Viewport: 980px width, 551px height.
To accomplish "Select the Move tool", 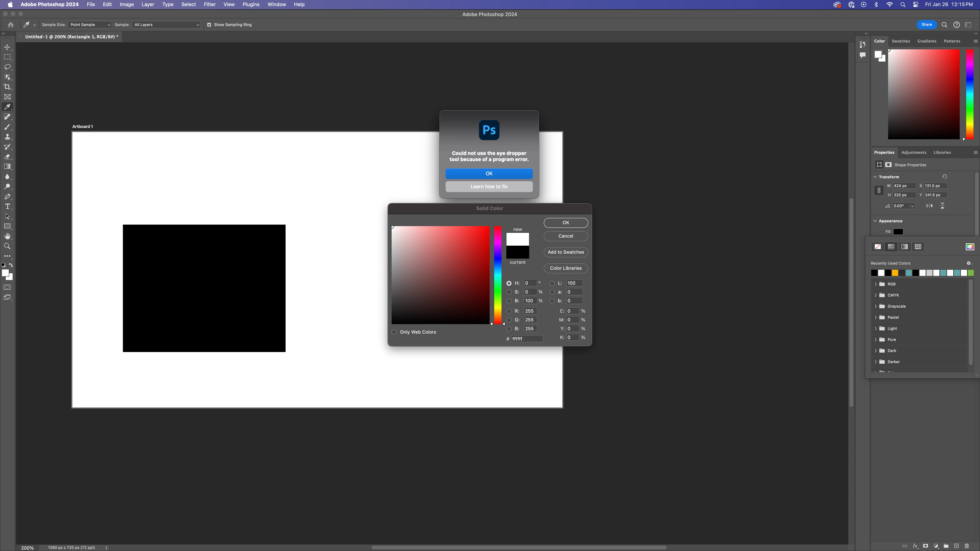I will click(7, 47).
